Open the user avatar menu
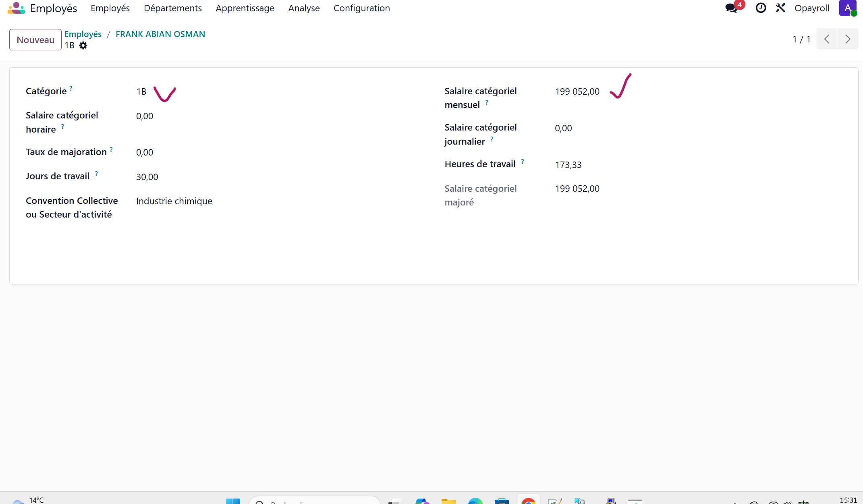 [848, 8]
